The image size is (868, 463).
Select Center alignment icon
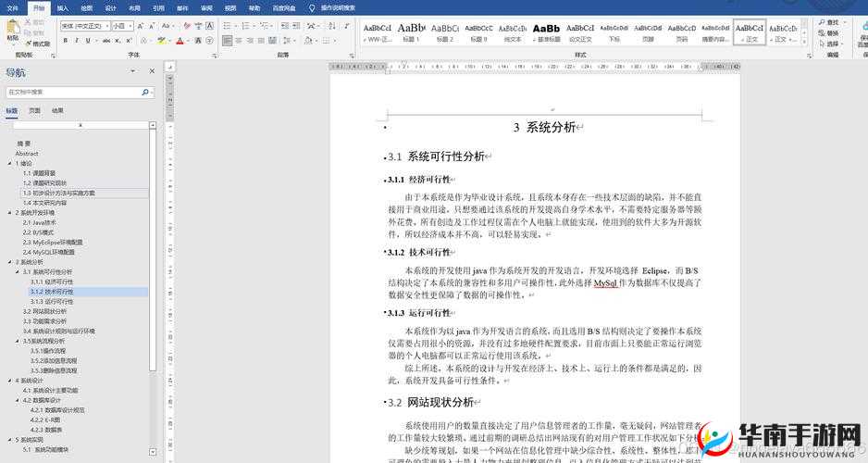pos(239,41)
